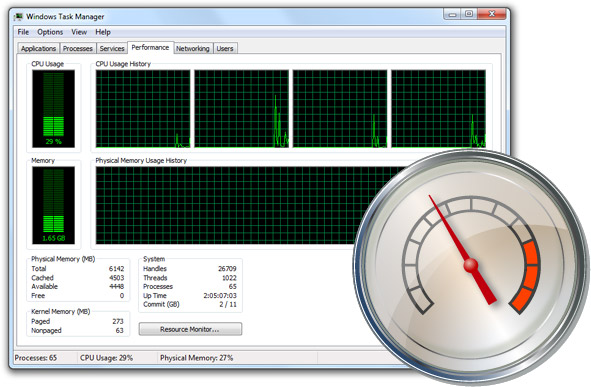Click status bar CPU Usage: 29%

coord(106,358)
